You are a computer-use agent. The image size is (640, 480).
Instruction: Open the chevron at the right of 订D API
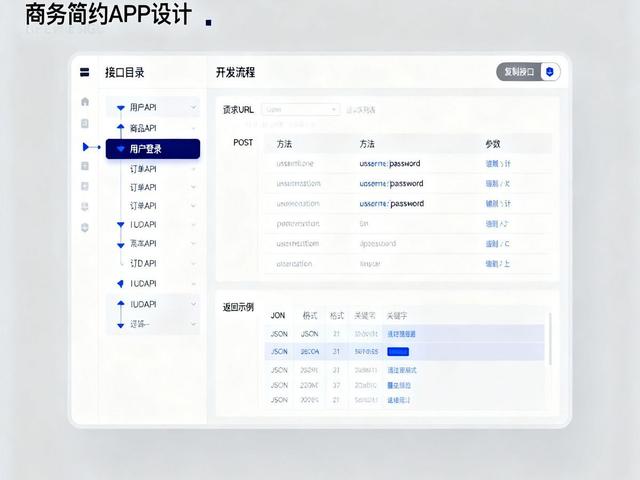click(x=193, y=263)
